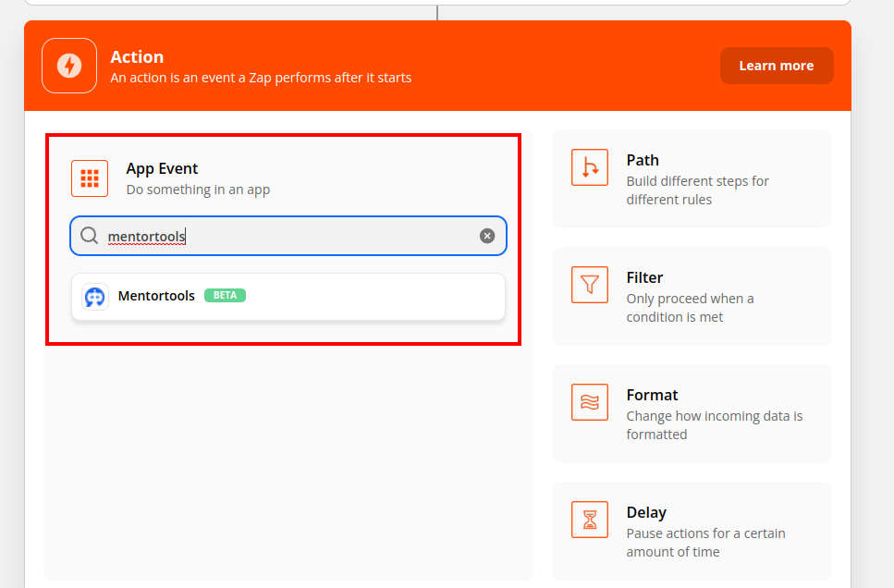Click 'Do something in an app' text
This screenshot has height=588, width=894.
[198, 190]
